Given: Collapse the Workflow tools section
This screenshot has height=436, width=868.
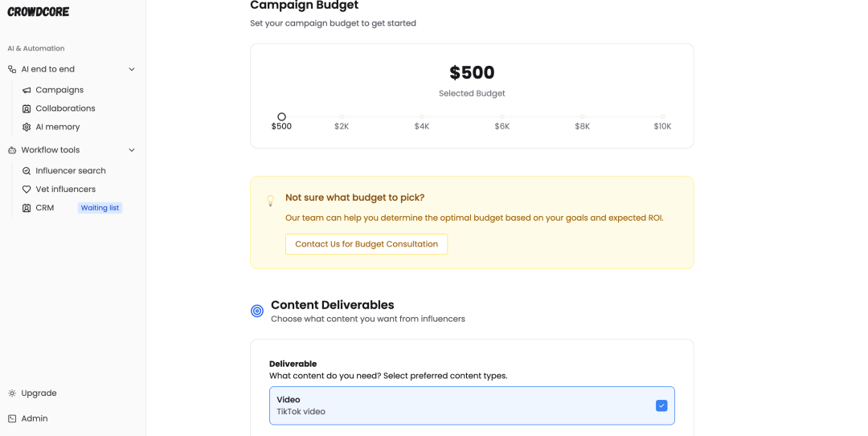Looking at the screenshot, I should [x=132, y=150].
